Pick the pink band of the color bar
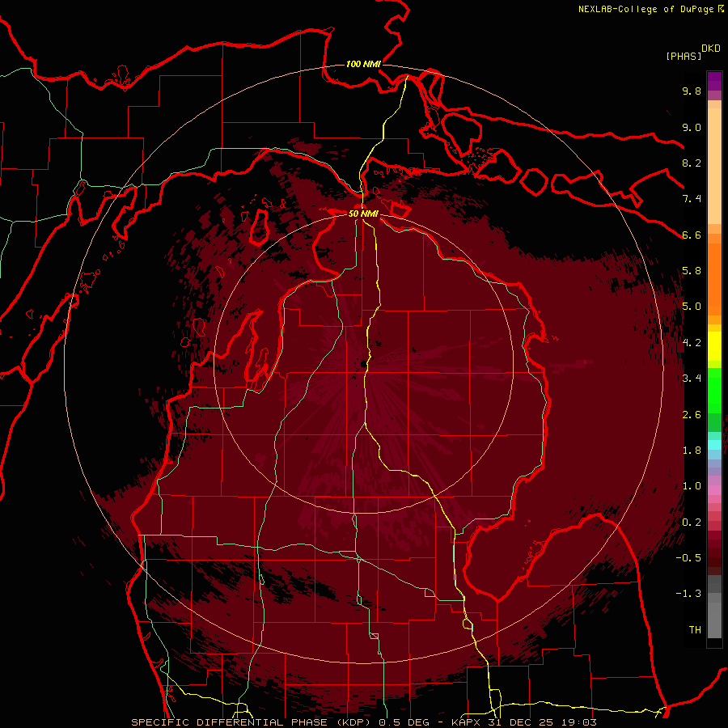 [x=714, y=490]
